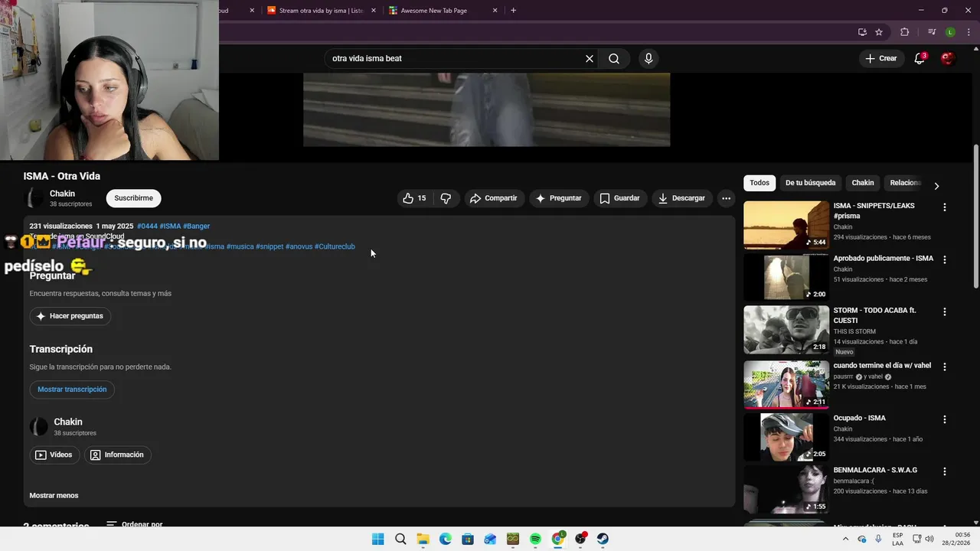Close the Awesome New Tab Page tab

click(495, 11)
